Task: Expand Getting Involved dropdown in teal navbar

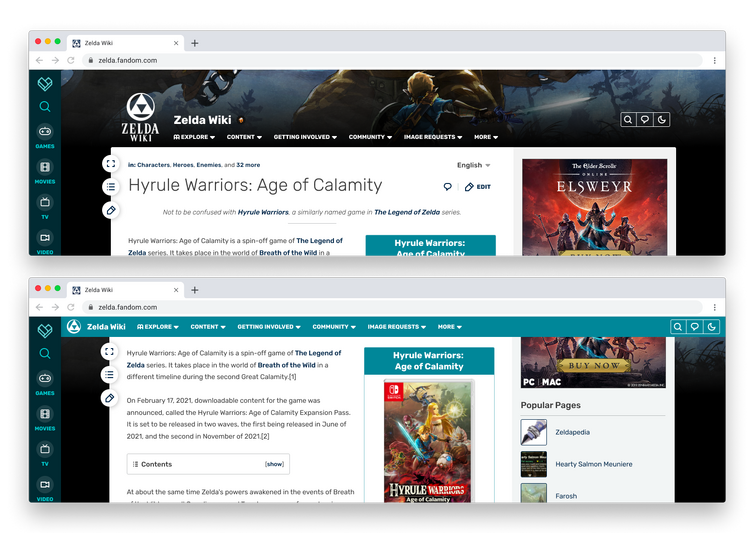Action: point(269,327)
